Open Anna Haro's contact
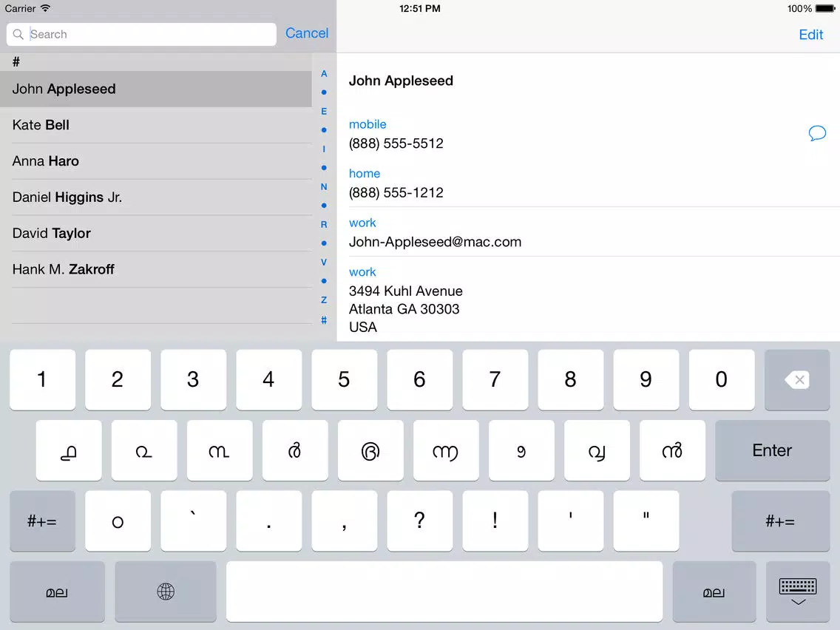Screen dimensions: 840x630 click(x=156, y=161)
